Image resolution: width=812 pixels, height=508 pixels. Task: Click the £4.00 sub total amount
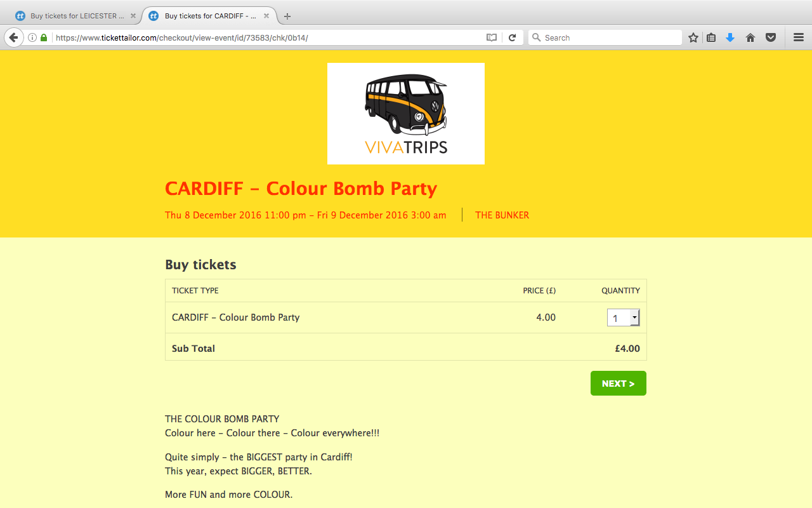pos(627,349)
